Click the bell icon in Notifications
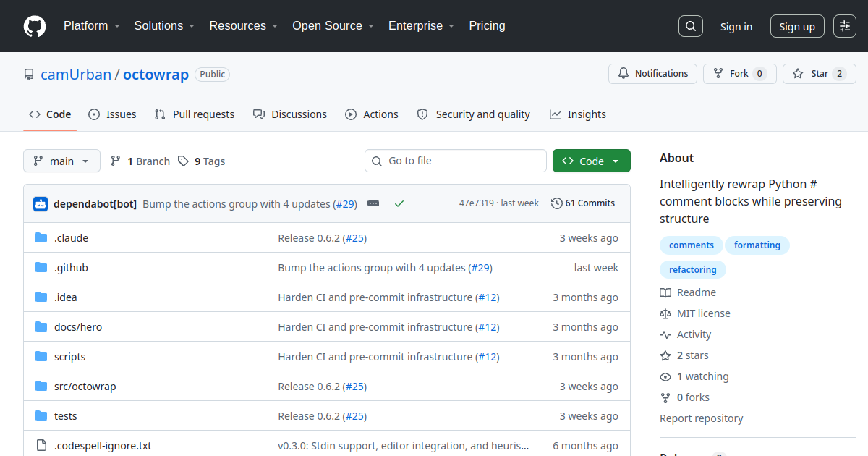Screen dimensions: 868x456 coord(624,74)
